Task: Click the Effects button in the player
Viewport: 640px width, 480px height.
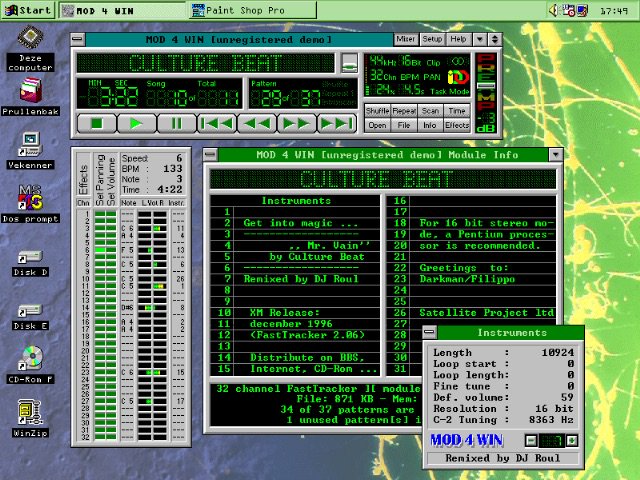Action: pyautogui.click(x=457, y=125)
